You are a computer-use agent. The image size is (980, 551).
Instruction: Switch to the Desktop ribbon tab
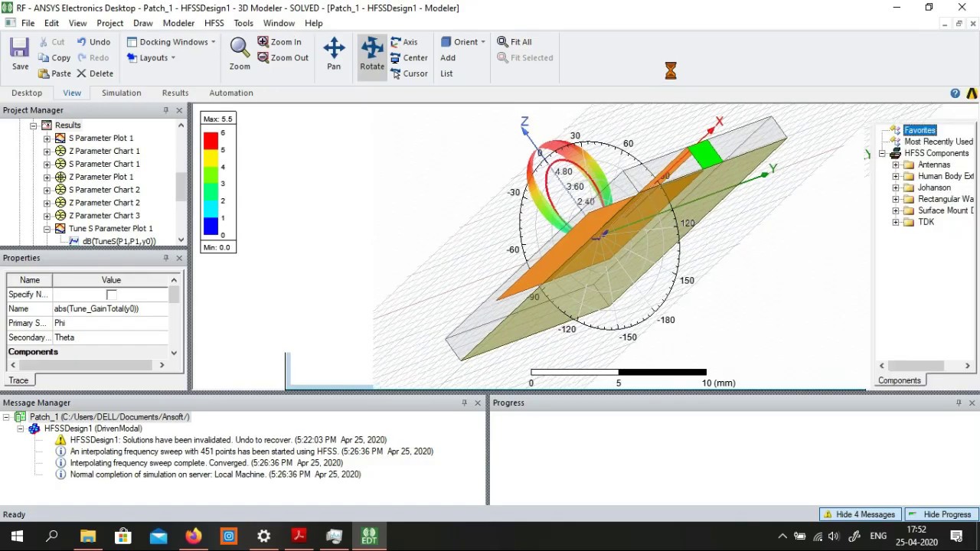27,93
